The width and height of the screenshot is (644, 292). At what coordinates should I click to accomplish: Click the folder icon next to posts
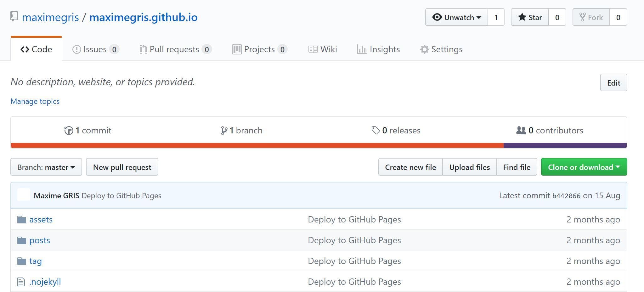click(21, 240)
